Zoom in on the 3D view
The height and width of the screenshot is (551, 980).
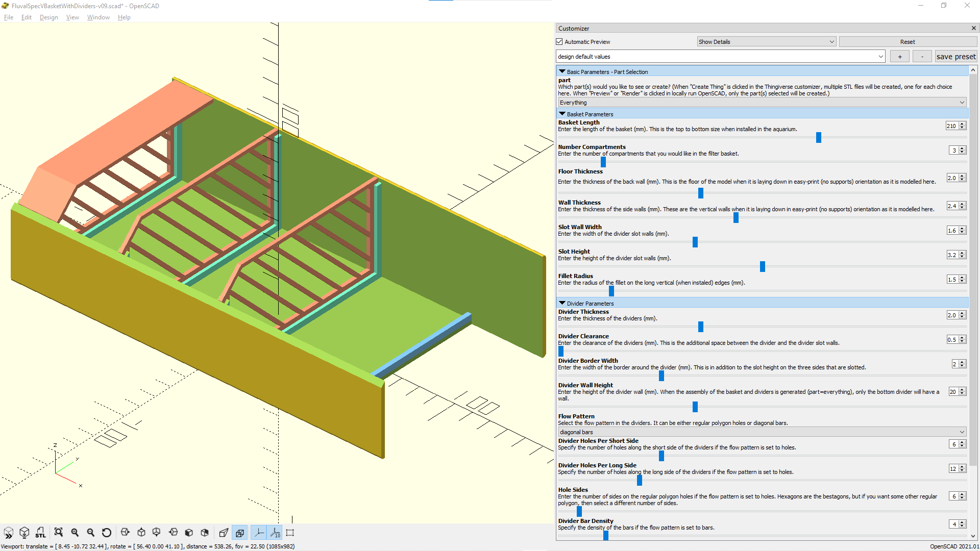click(75, 533)
